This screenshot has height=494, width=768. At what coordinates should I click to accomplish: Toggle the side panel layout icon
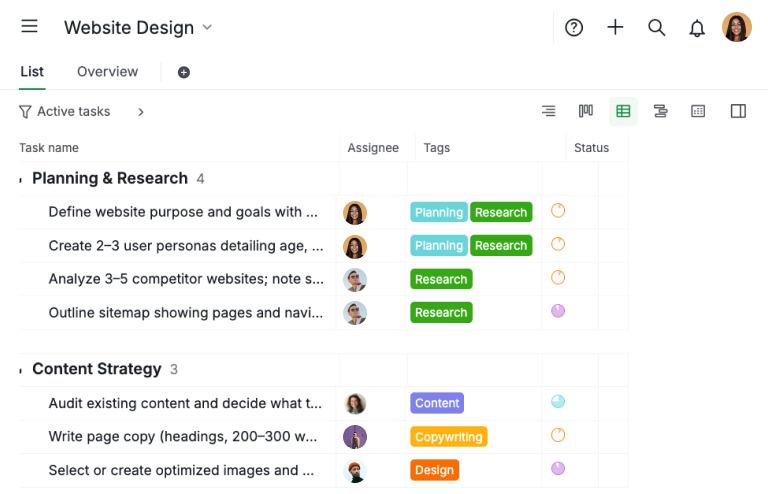(x=738, y=111)
